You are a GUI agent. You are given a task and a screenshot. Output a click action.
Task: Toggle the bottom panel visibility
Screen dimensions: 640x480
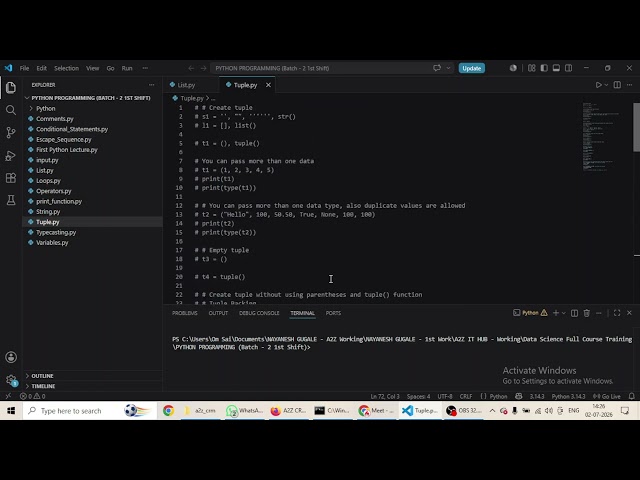(x=556, y=68)
